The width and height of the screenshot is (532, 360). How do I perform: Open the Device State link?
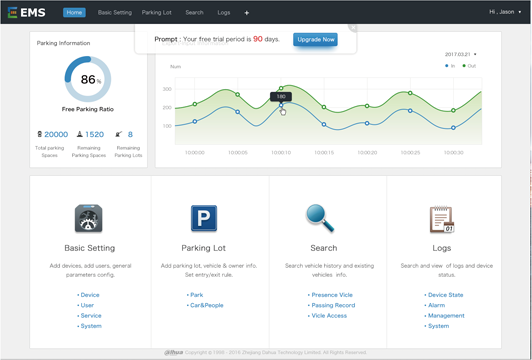443,295
